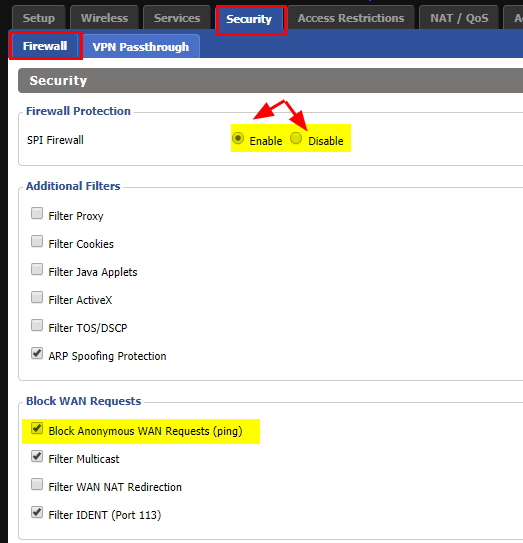This screenshot has height=543, width=523.
Task: Open the Services tab
Action: coord(177,18)
